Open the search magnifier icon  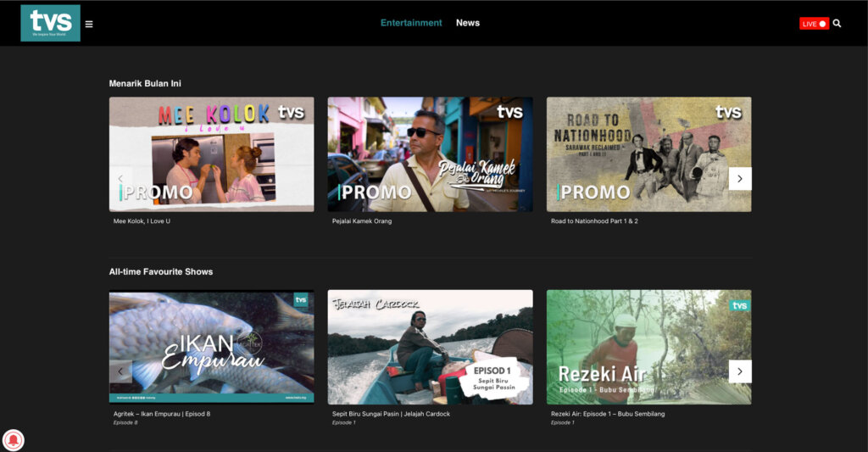pyautogui.click(x=837, y=24)
